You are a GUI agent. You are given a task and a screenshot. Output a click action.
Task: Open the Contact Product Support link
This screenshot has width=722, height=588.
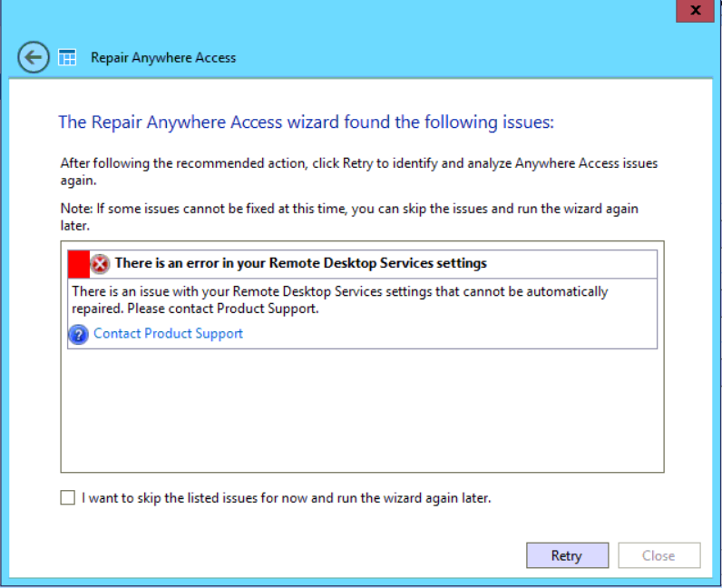(168, 333)
